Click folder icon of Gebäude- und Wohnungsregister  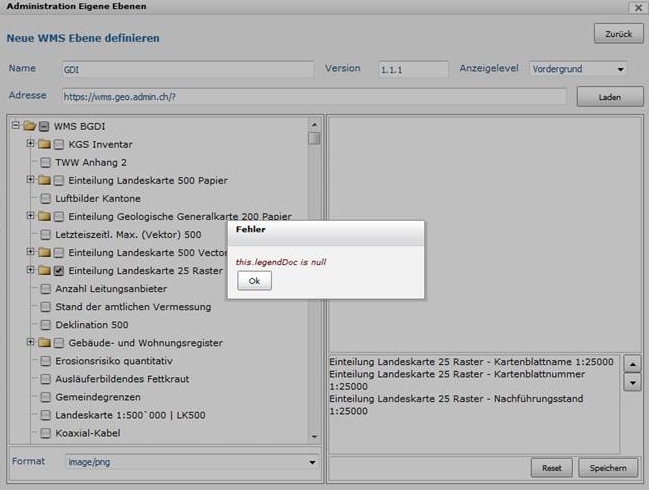tap(44, 342)
